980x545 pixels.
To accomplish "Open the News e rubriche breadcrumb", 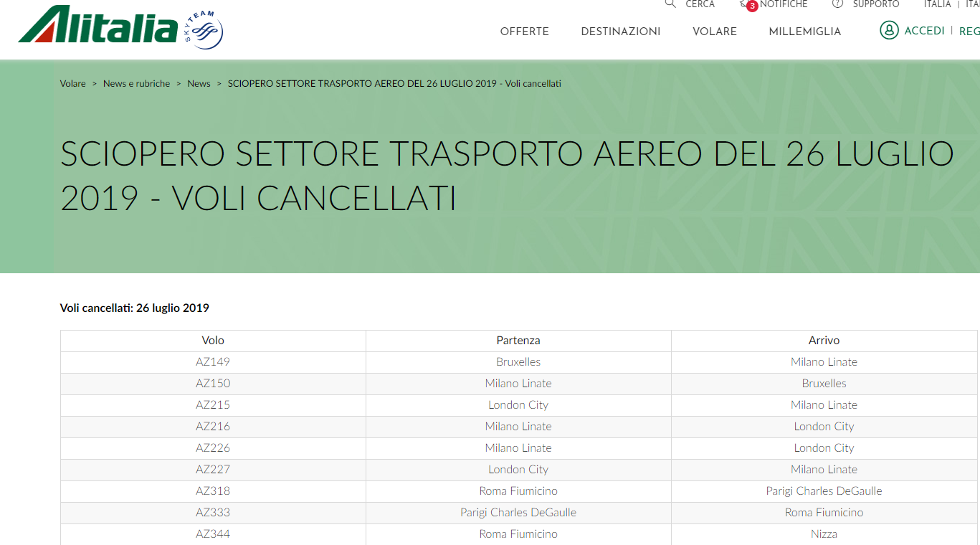I will pos(136,84).
